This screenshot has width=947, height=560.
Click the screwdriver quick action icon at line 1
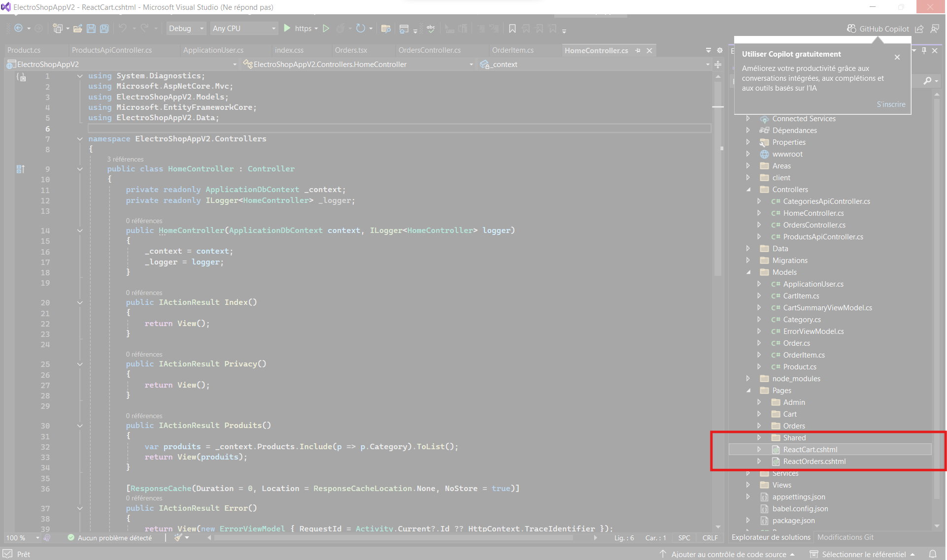pos(21,76)
